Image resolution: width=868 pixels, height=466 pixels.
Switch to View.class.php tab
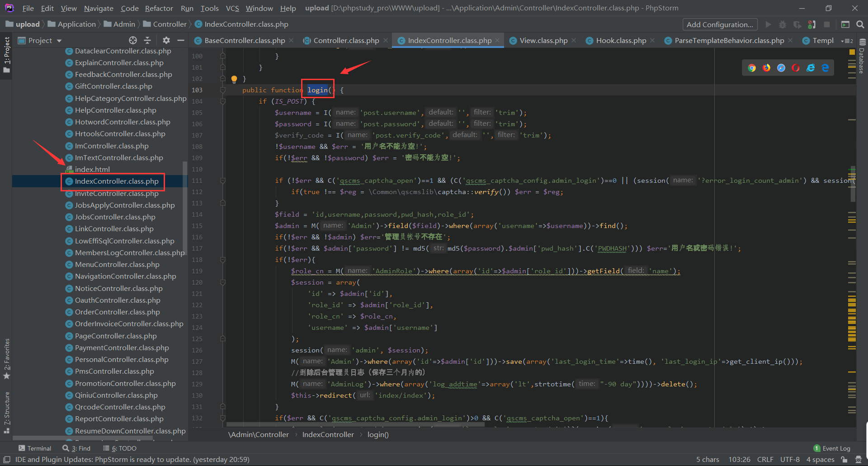tap(543, 41)
